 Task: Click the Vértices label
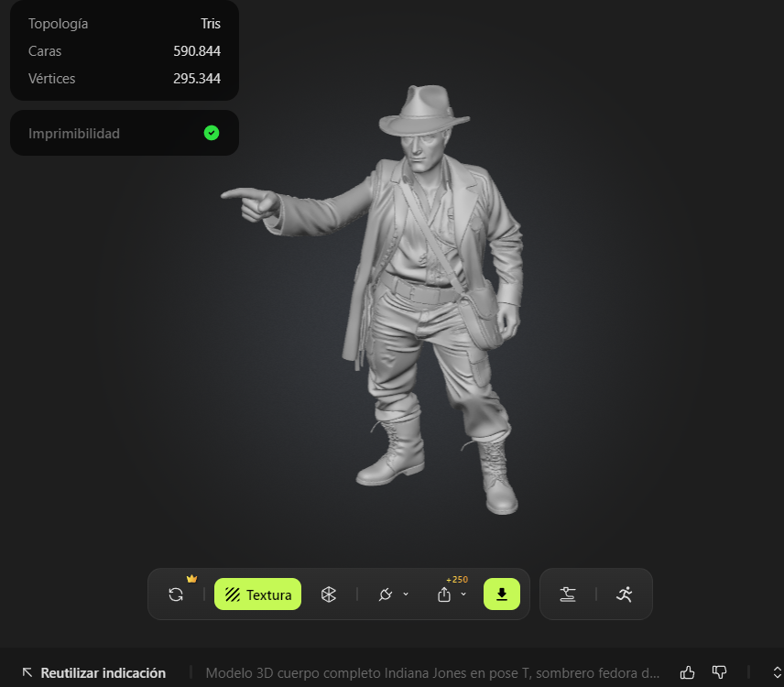pyautogui.click(x=51, y=79)
